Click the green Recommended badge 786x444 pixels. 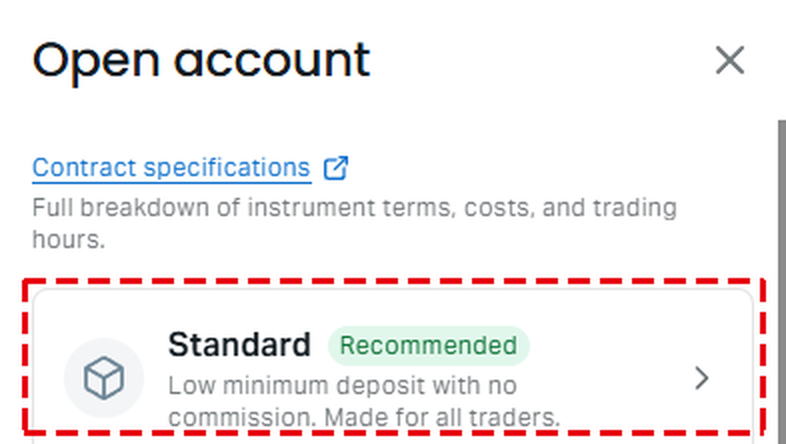point(429,346)
